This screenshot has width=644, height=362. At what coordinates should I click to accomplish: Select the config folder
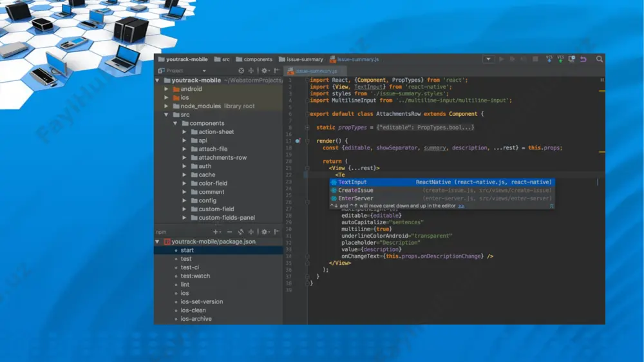(x=207, y=200)
